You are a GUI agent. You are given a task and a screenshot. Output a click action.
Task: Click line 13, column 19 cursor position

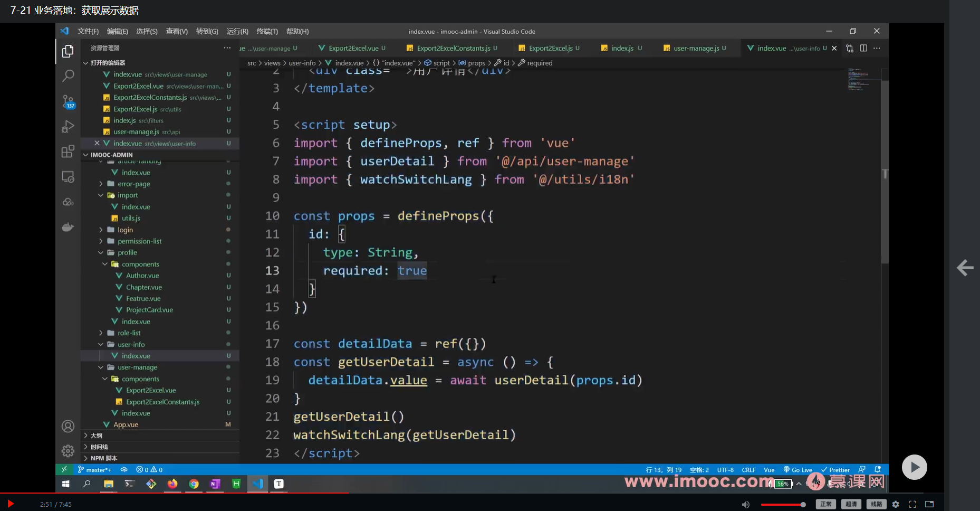(664, 469)
